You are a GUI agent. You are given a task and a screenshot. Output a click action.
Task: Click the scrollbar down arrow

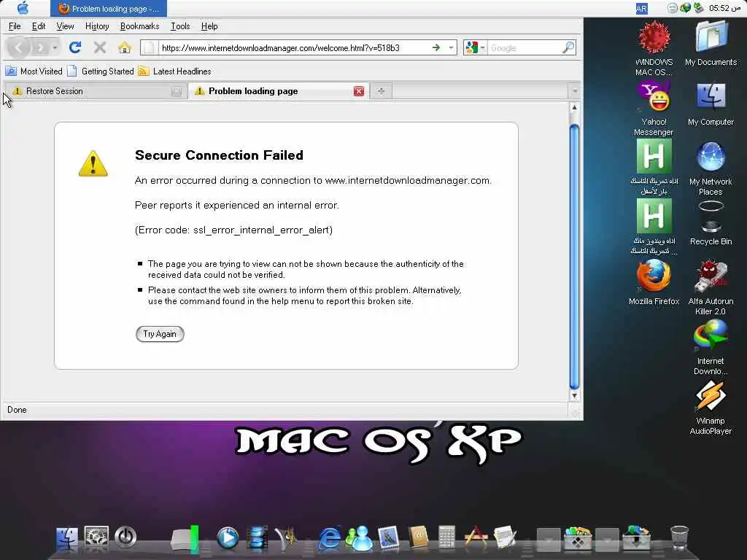pyautogui.click(x=575, y=395)
